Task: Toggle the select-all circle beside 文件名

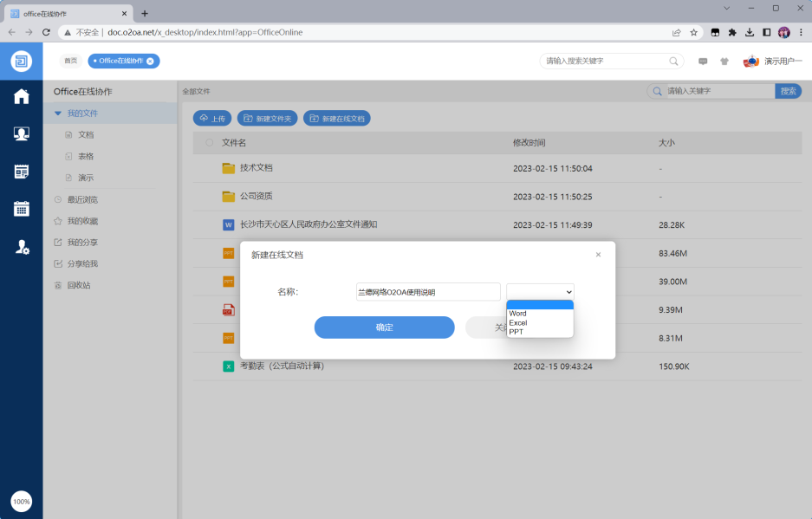Action: 209,143
